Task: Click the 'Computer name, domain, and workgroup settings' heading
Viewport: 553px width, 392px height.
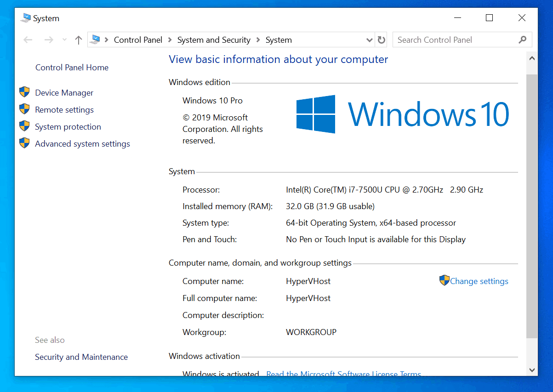Action: click(x=260, y=263)
